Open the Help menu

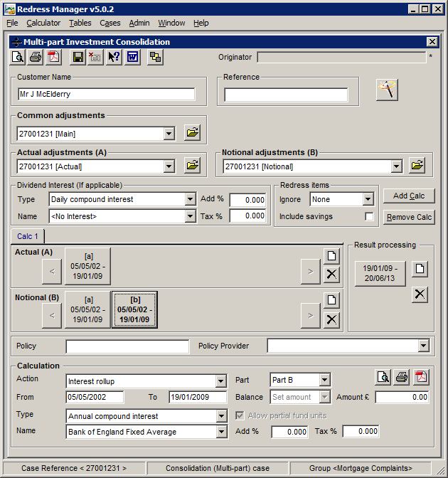point(201,23)
